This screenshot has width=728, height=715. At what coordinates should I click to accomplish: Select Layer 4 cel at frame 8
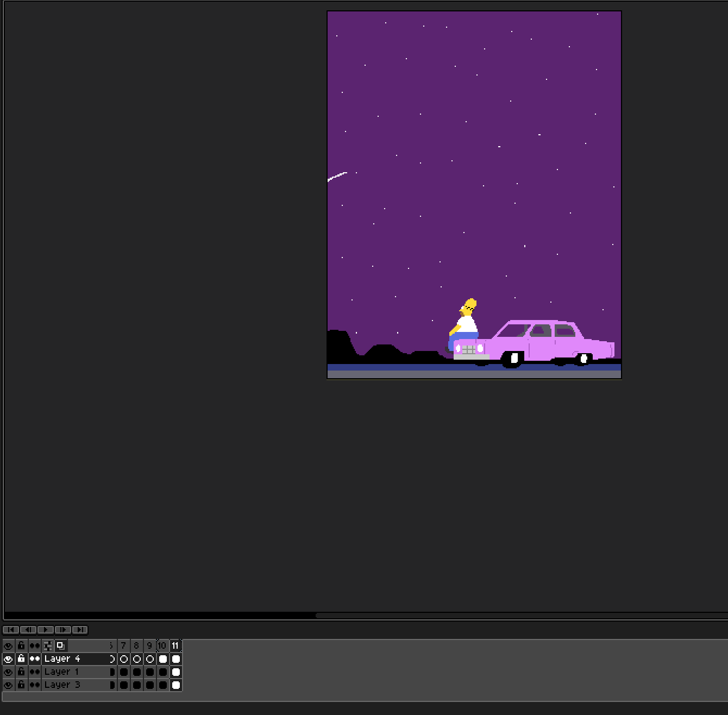click(x=137, y=658)
